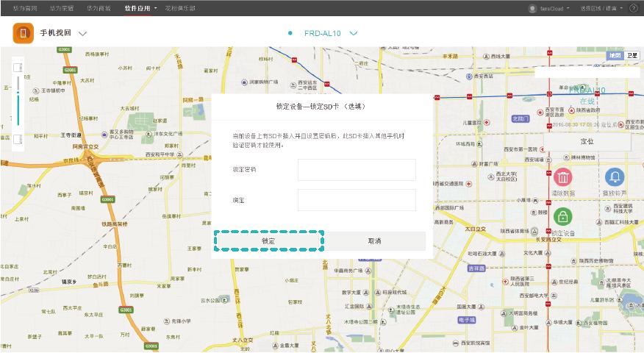Open the 软件应用 top navigation menu
This screenshot has width=644, height=353.
click(141, 8)
